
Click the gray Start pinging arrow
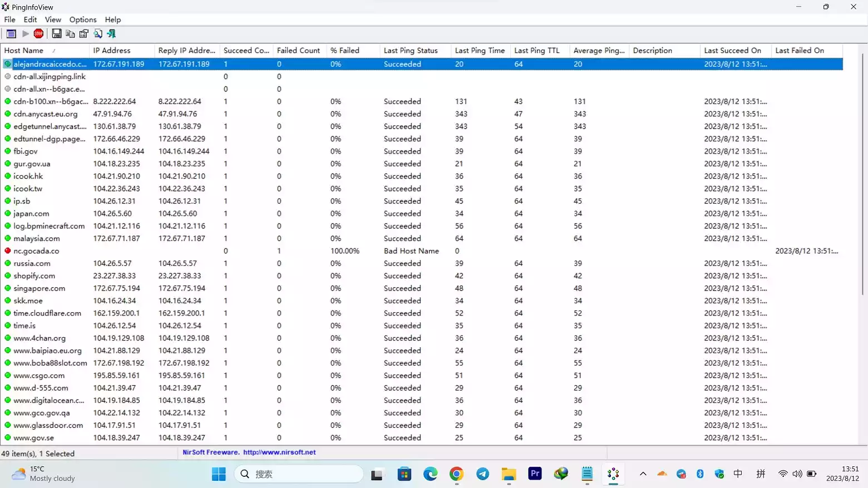26,34
